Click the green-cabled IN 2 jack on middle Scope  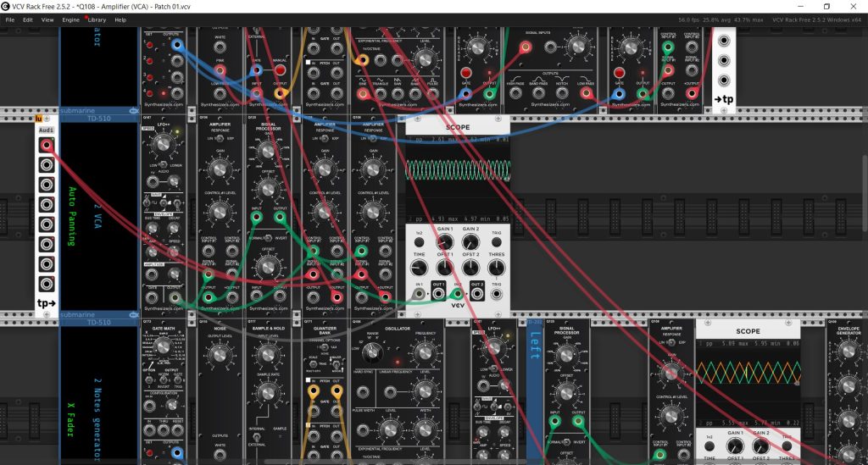[458, 294]
